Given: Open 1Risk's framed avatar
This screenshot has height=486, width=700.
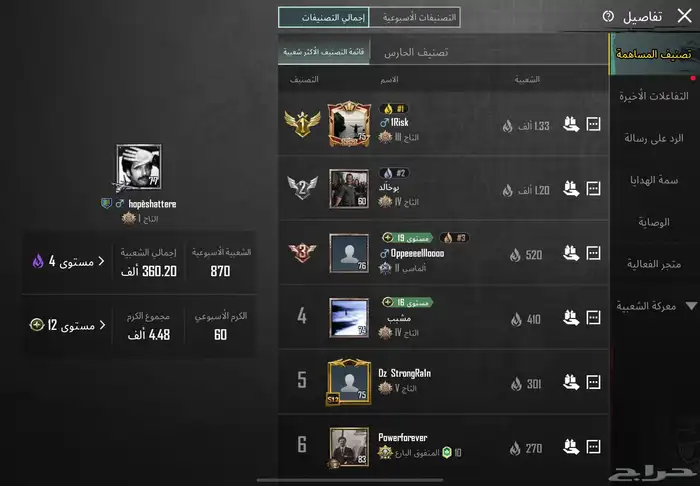Looking at the screenshot, I should 349,124.
